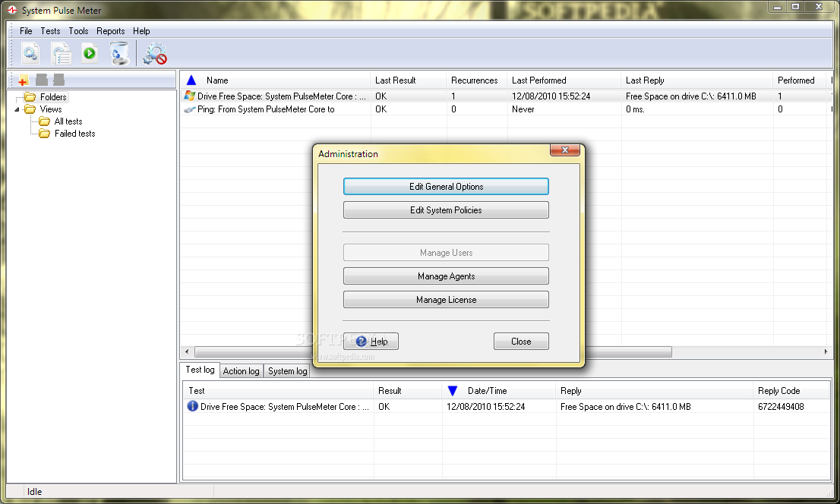Click the Reply Code value '6722449408'

(x=781, y=407)
